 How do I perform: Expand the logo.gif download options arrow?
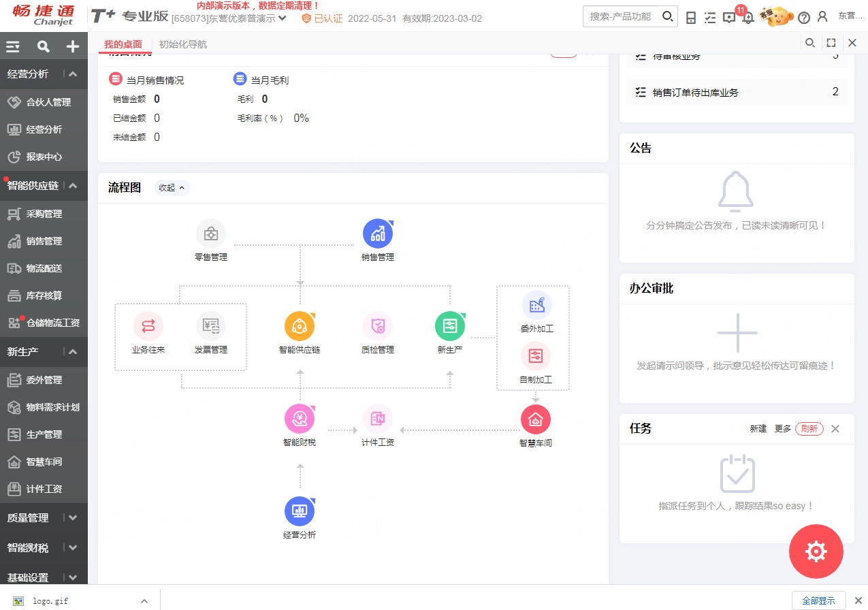pos(144,601)
